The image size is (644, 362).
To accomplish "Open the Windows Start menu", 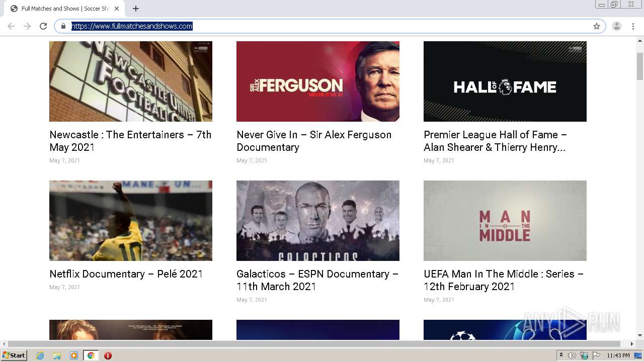I will (14, 355).
